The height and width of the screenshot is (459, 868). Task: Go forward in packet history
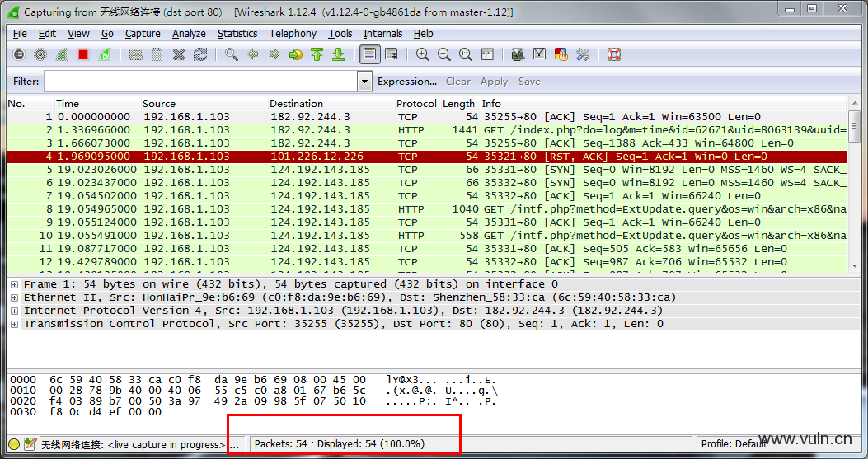pos(274,54)
